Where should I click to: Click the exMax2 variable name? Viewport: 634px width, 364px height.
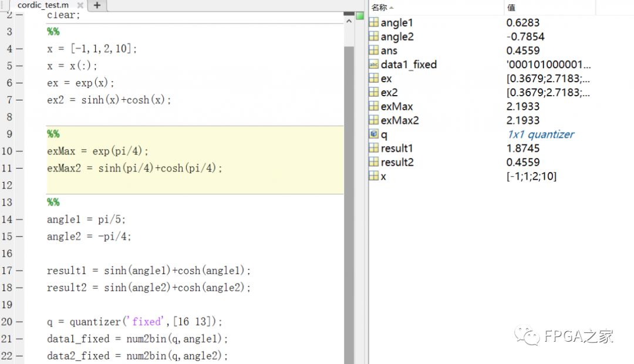point(400,120)
